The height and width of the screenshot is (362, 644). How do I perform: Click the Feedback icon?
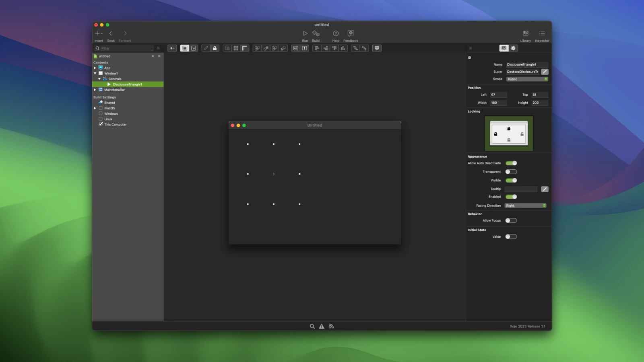coord(351,34)
